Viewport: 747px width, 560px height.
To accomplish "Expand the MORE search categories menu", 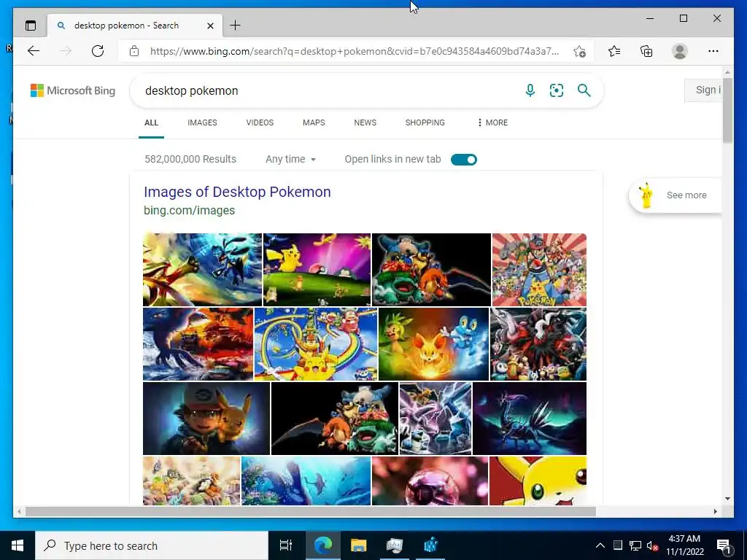I will point(492,122).
